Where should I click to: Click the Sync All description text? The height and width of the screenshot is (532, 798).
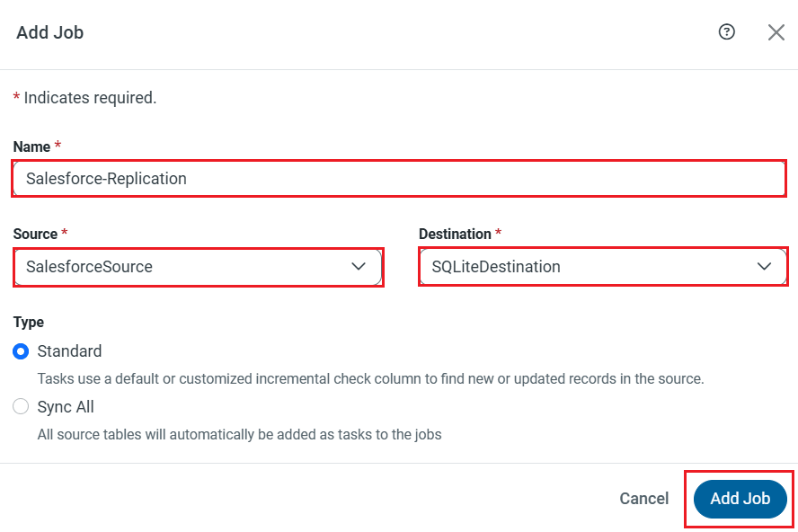239,435
